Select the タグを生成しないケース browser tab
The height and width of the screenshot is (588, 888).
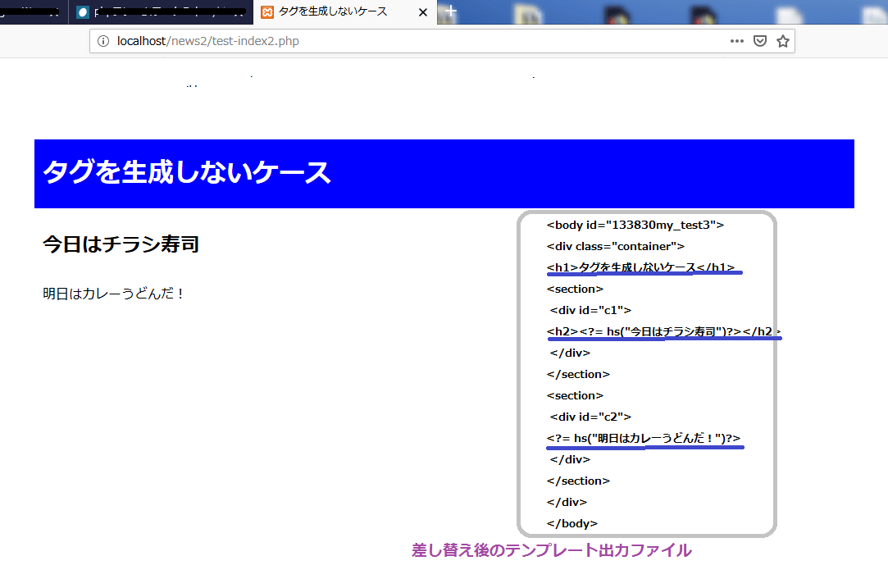[x=345, y=12]
